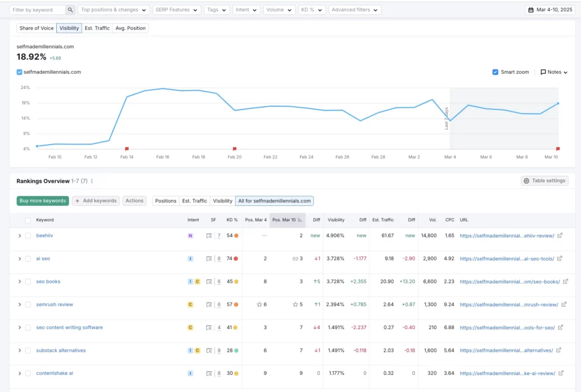581x392 pixels.
Task: Expand the beehiiv keyword row
Action: [19, 235]
